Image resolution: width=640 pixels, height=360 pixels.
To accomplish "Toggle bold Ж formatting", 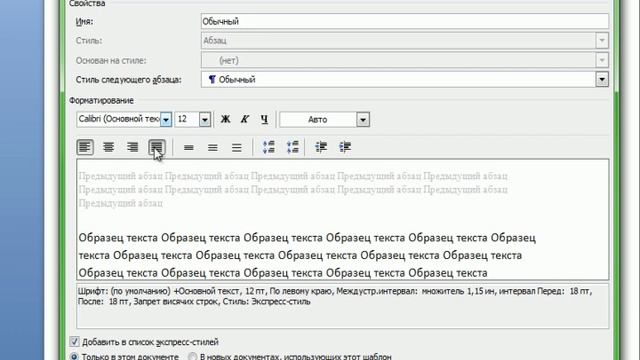I will point(225,119).
